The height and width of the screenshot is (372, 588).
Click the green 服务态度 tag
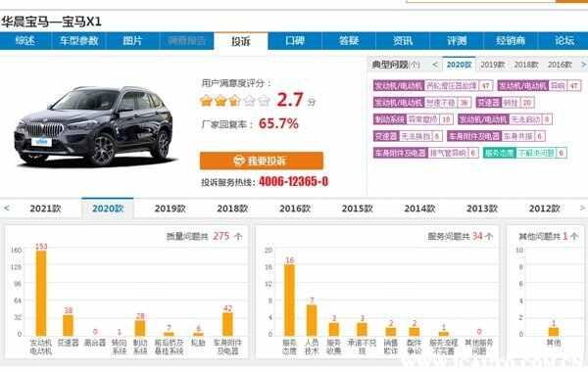[524, 153]
